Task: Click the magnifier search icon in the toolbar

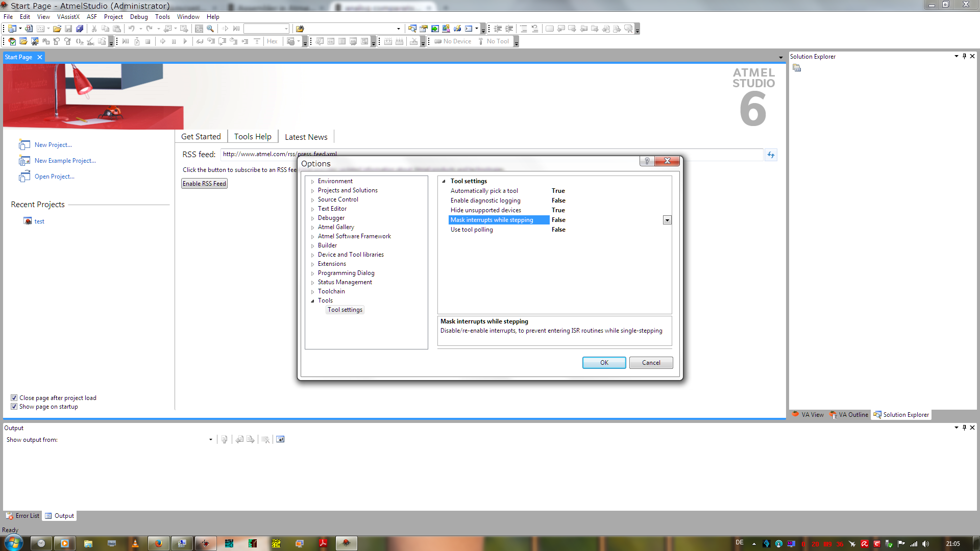Action: click(210, 29)
